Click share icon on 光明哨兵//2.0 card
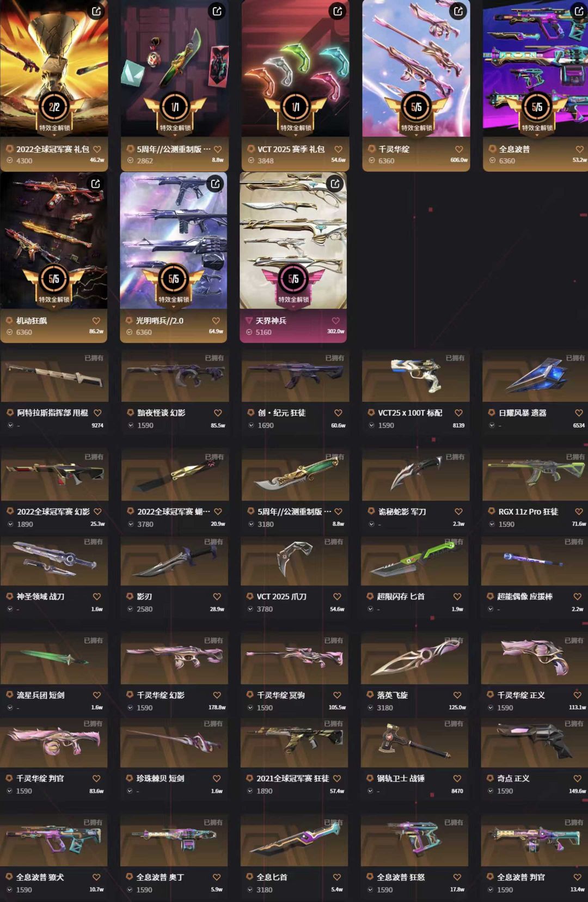This screenshot has width=588, height=902. [x=216, y=184]
